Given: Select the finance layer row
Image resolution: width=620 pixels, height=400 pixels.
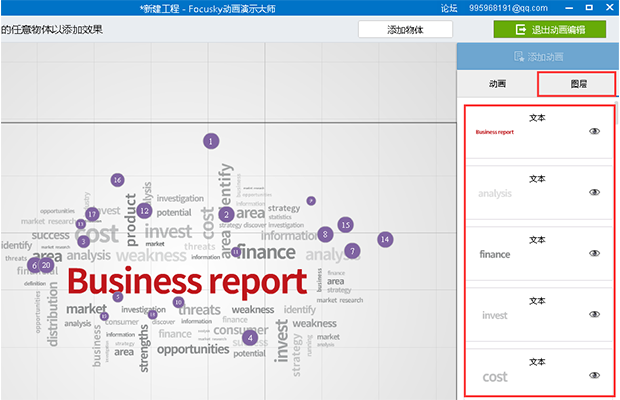Looking at the screenshot, I should click(539, 254).
